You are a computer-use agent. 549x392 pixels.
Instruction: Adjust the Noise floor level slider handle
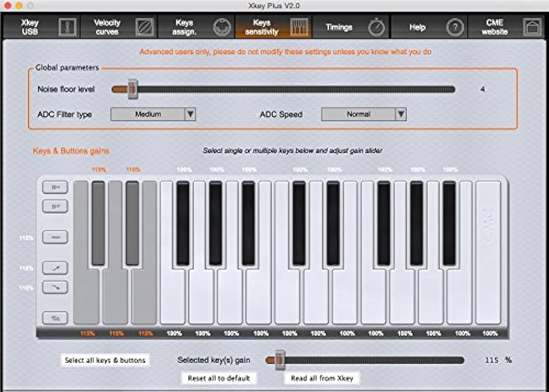tap(133, 89)
